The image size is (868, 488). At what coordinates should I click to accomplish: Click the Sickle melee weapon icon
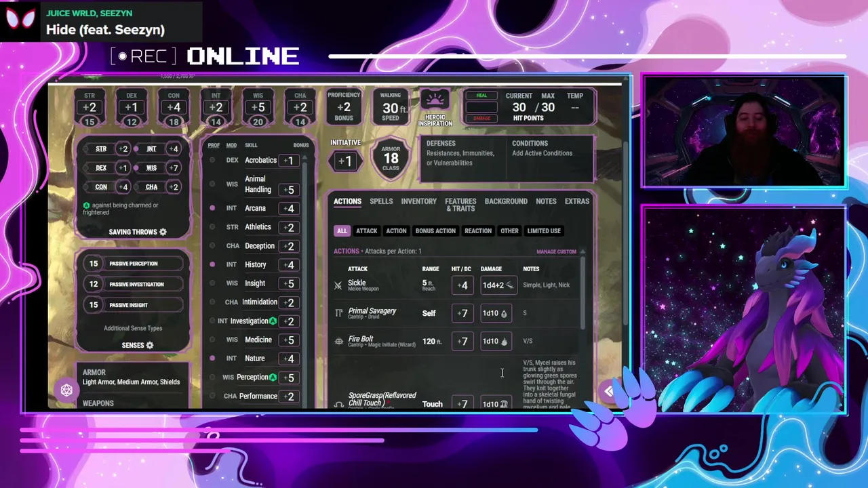(x=338, y=286)
